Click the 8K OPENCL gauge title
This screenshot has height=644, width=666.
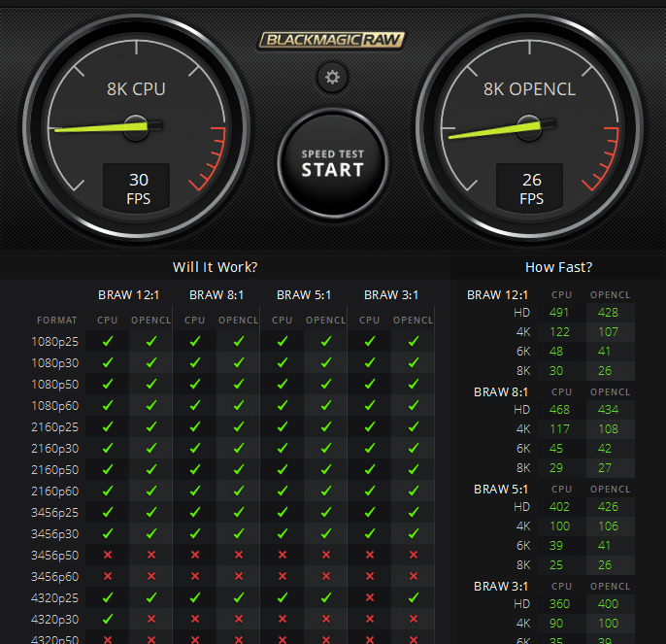(x=529, y=89)
